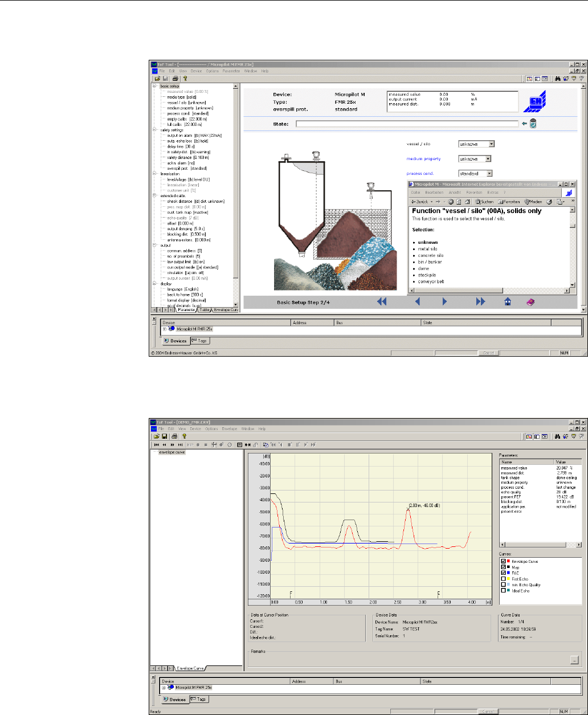
Task: Click Micropilot M FMR 25x device icon, upper device list
Action: tap(173, 329)
